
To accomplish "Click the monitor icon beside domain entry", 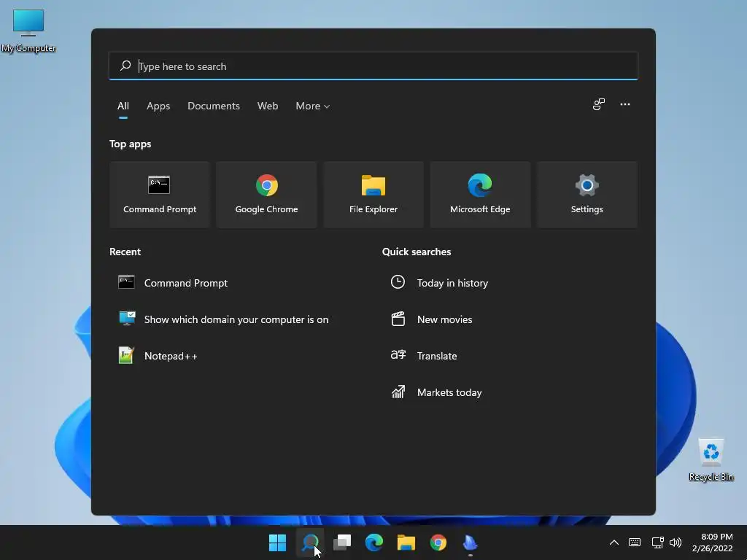I will [127, 318].
